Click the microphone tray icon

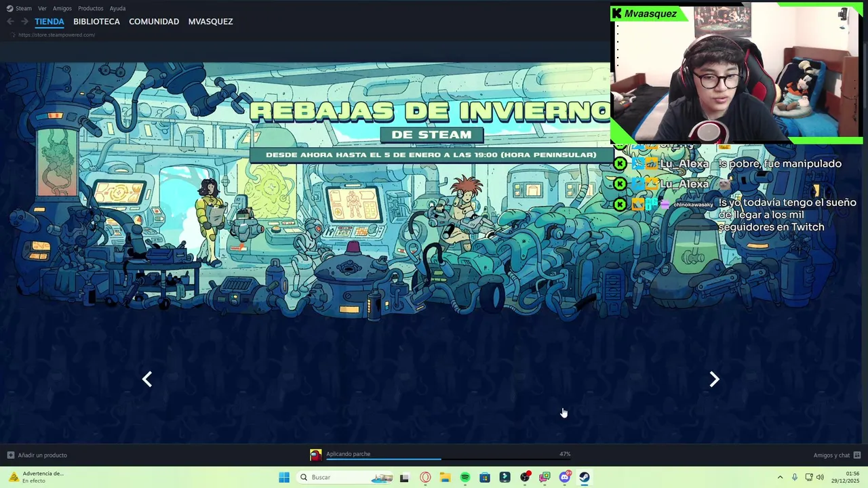(x=795, y=477)
